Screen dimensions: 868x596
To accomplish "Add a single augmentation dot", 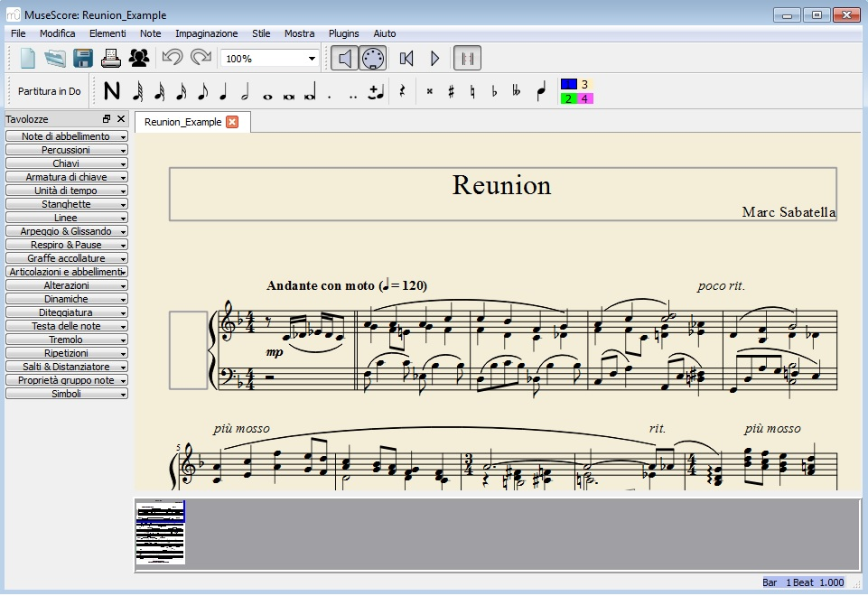I will (x=330, y=97).
